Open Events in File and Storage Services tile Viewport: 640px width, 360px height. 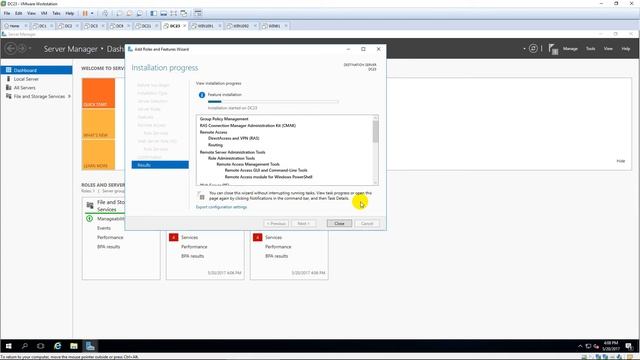tap(104, 228)
